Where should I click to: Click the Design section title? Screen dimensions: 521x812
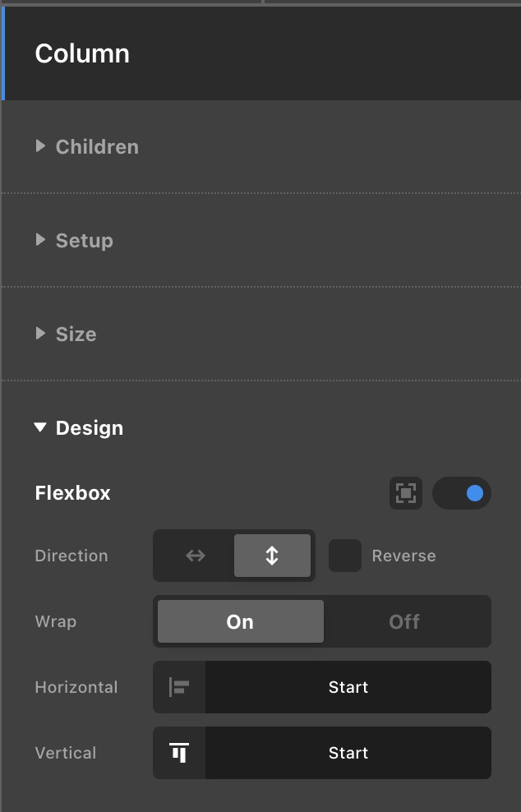click(89, 428)
